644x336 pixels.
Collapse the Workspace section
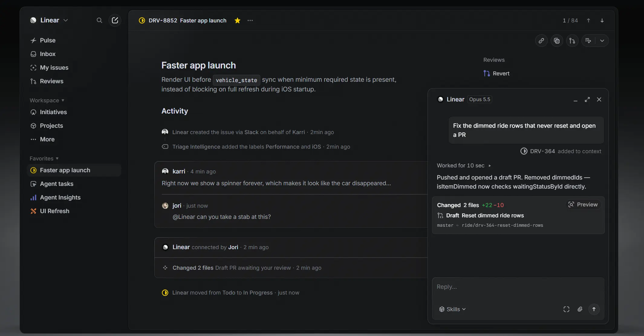coord(47,100)
